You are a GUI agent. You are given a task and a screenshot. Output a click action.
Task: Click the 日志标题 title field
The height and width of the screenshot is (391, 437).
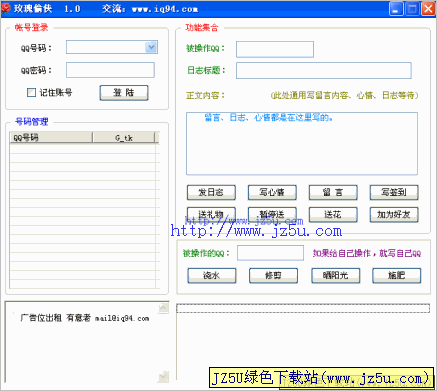pos(324,70)
